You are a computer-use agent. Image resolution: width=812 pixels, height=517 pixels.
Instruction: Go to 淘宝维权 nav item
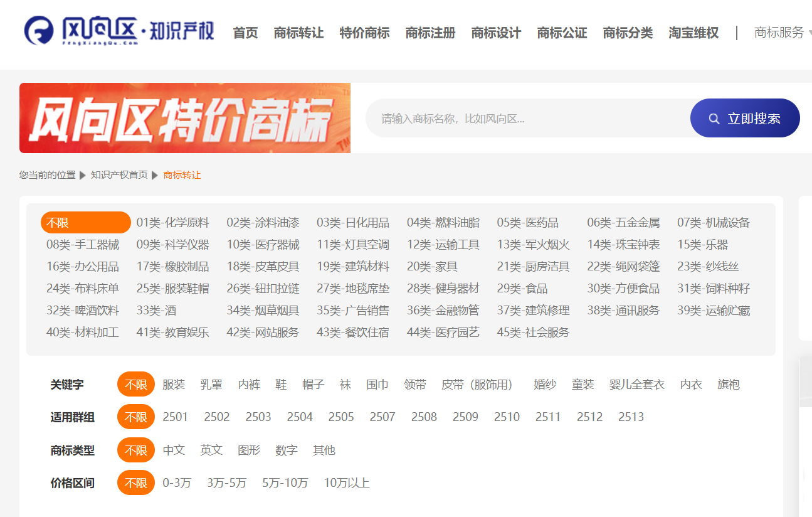pos(693,33)
